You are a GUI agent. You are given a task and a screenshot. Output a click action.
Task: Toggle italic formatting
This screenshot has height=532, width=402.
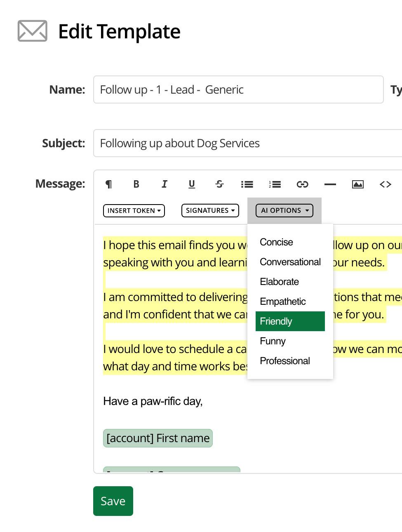pyautogui.click(x=164, y=184)
